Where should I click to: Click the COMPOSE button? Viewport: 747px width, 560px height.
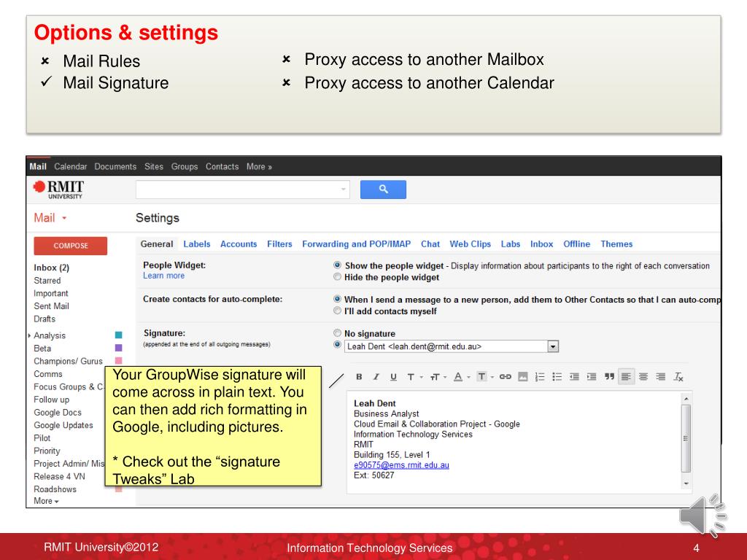tap(71, 246)
